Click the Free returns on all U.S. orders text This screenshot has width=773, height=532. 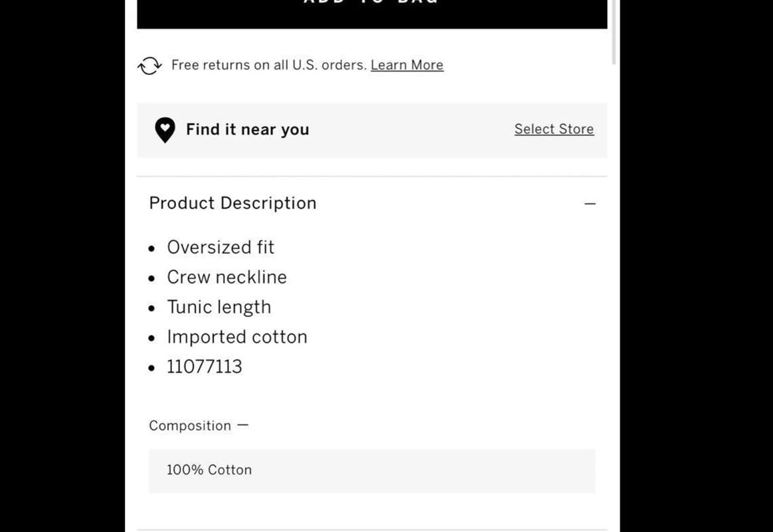click(x=269, y=65)
